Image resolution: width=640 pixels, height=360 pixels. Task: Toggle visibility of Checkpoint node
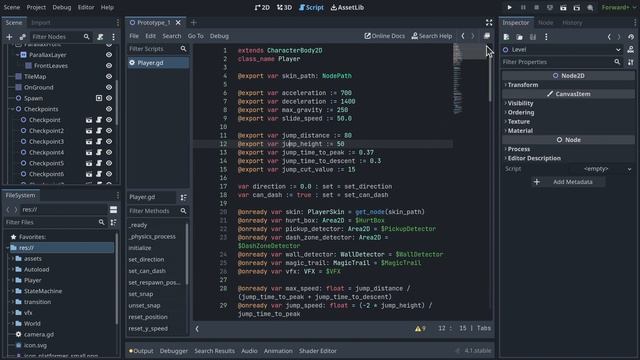point(109,120)
